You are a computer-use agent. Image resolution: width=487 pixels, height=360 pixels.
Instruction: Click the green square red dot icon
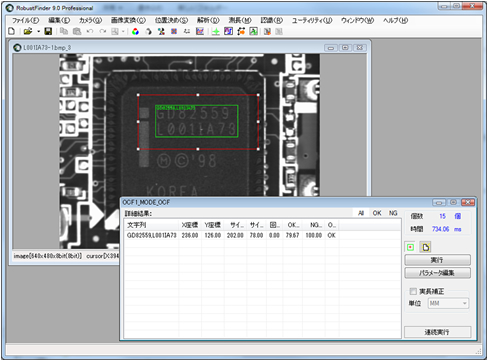(411, 247)
